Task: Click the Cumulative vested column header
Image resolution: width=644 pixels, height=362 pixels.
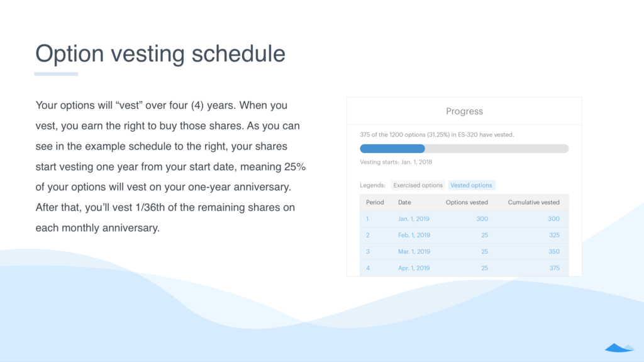Action: point(533,202)
